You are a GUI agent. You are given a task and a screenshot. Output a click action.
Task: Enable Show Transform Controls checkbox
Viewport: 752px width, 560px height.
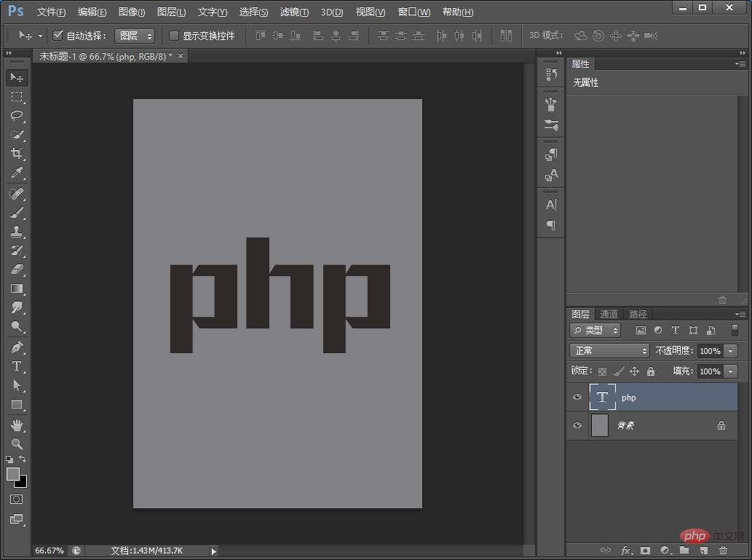174,36
